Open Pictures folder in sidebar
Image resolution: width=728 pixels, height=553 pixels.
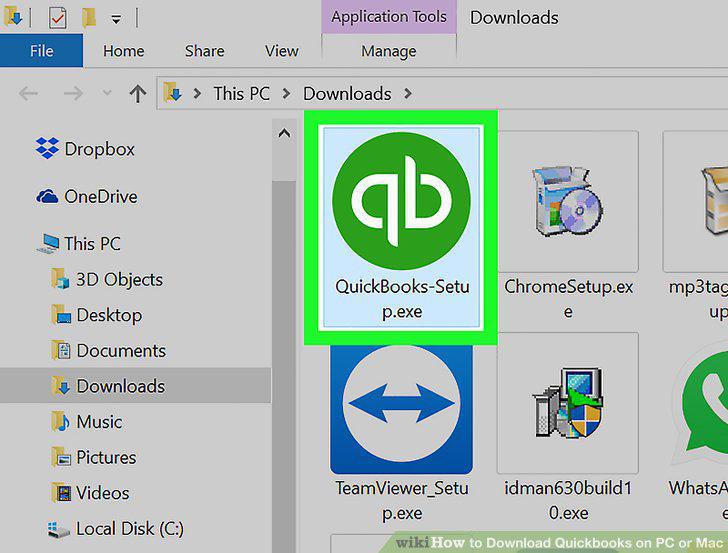coord(93,457)
